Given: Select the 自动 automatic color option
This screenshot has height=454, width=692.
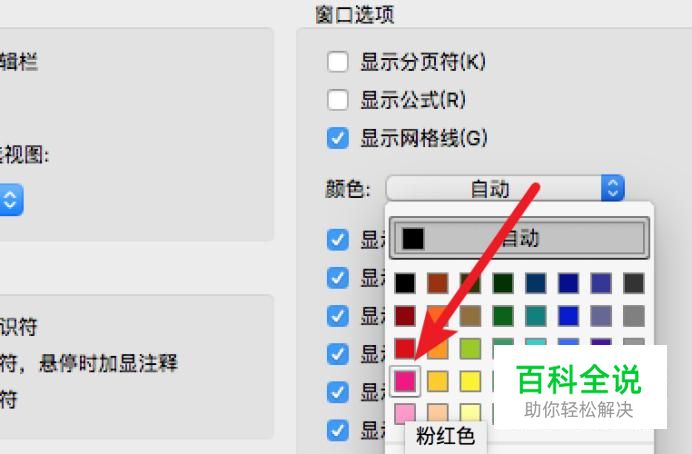Looking at the screenshot, I should (519, 238).
